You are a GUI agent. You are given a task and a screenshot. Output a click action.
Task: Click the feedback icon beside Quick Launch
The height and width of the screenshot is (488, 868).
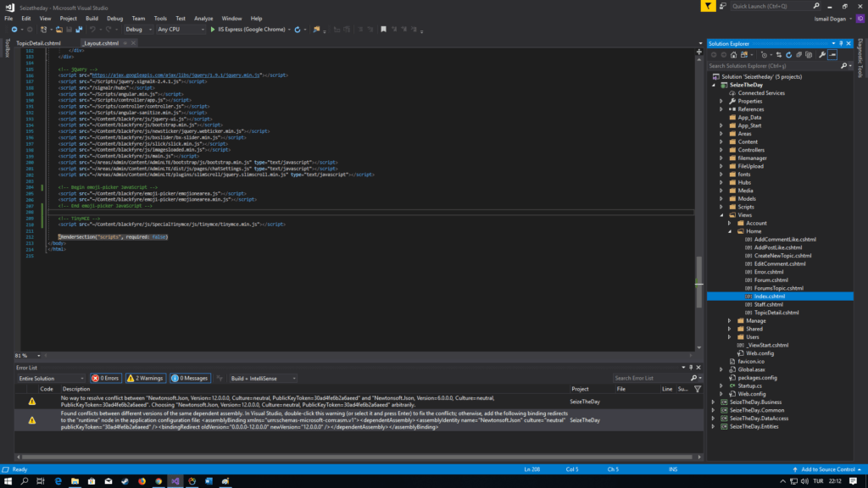point(723,6)
